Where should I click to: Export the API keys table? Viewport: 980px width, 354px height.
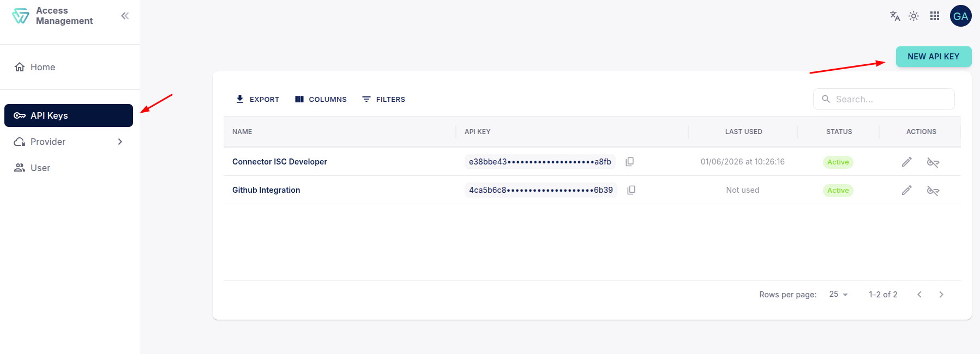coord(257,99)
